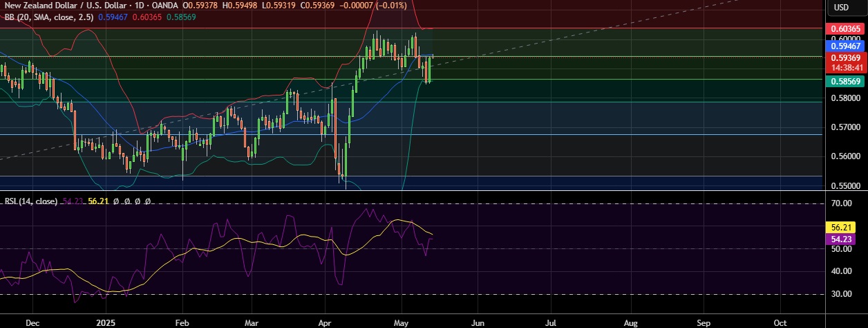Click the Dec label on time axis
Image resolution: width=868 pixels, height=328 pixels.
click(x=32, y=322)
